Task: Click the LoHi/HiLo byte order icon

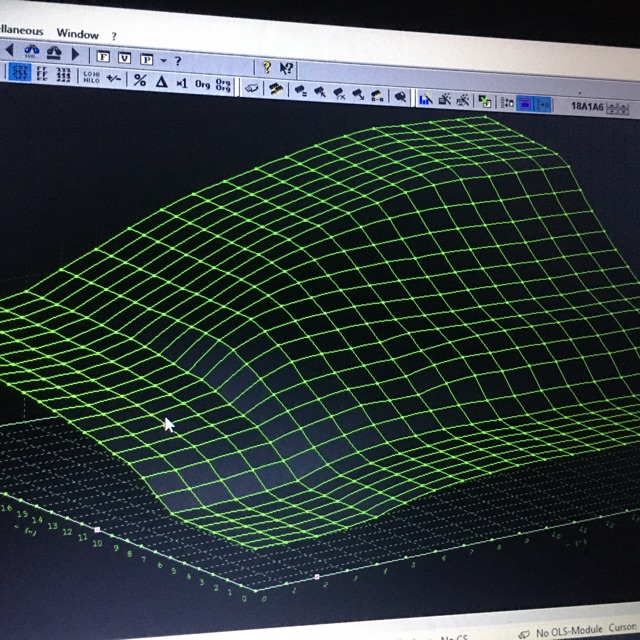Action: 90,77
